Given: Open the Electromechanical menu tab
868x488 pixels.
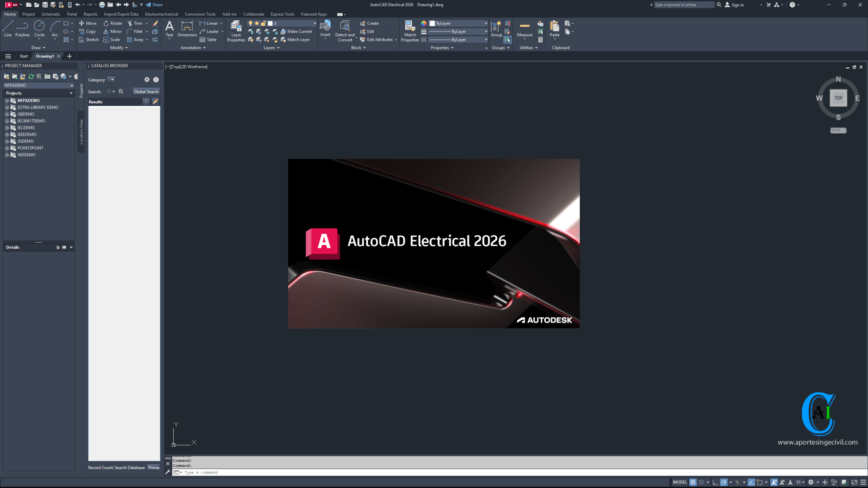Looking at the screenshot, I should click(x=161, y=14).
